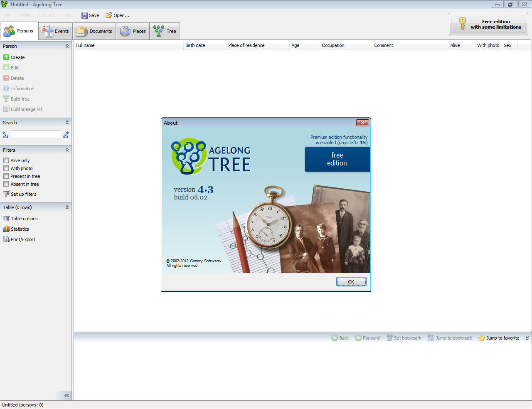Viewport: 532px width, 409px height.
Task: Open the Places tab
Action: click(133, 31)
